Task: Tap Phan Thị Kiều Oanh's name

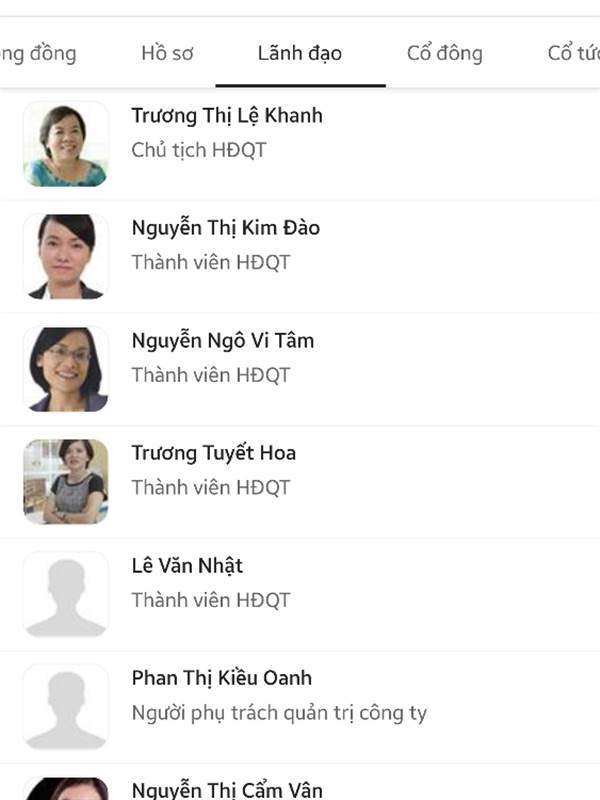Action: tap(221, 678)
